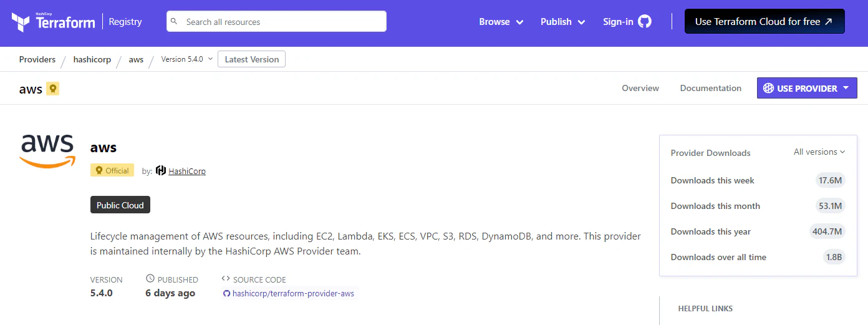The width and height of the screenshot is (868, 325).
Task: Open the Browse dropdown menu
Action: [x=501, y=22]
